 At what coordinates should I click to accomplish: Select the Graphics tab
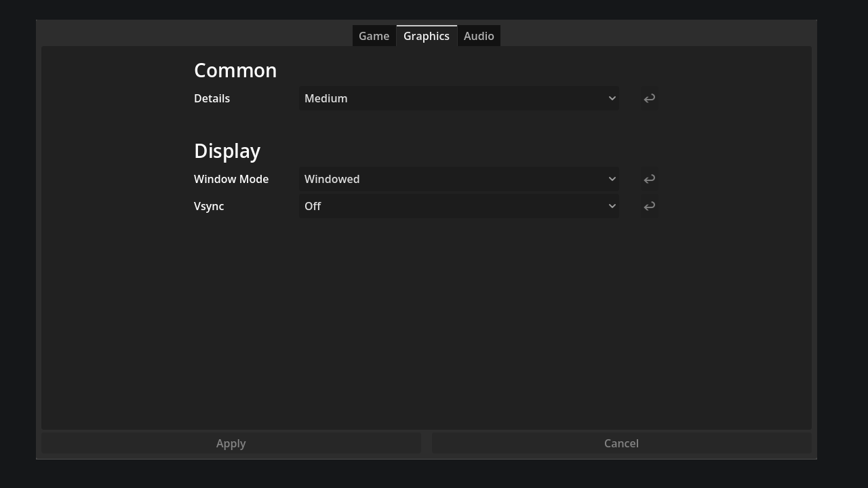(x=427, y=36)
